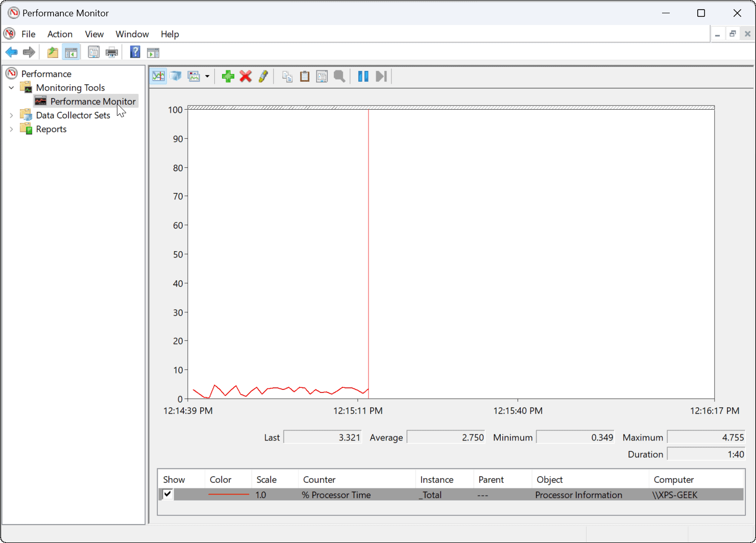Select the View Current Activity line graph icon

pyautogui.click(x=158, y=76)
